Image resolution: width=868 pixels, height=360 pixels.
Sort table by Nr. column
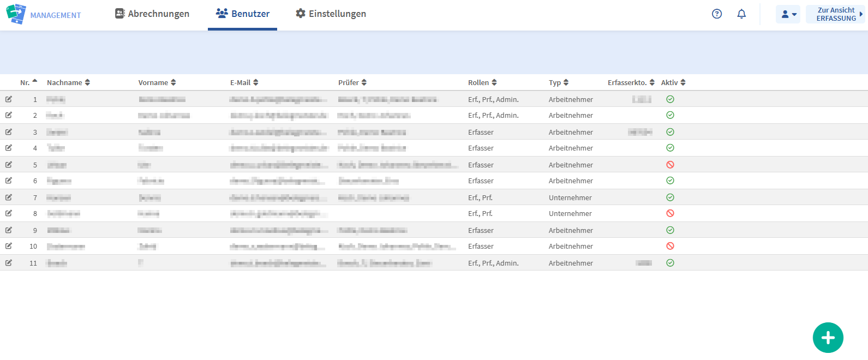tap(28, 82)
